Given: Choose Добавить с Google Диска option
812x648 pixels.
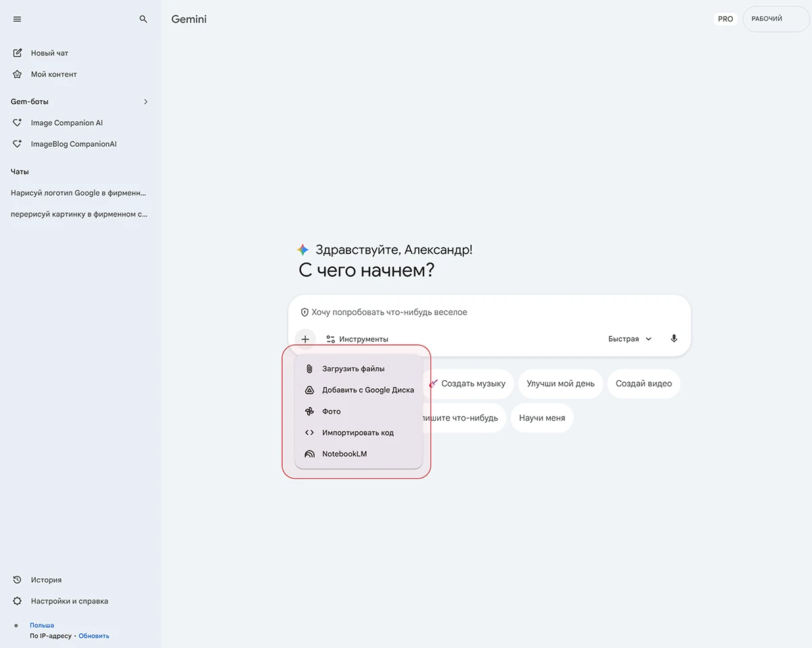Looking at the screenshot, I should click(367, 390).
